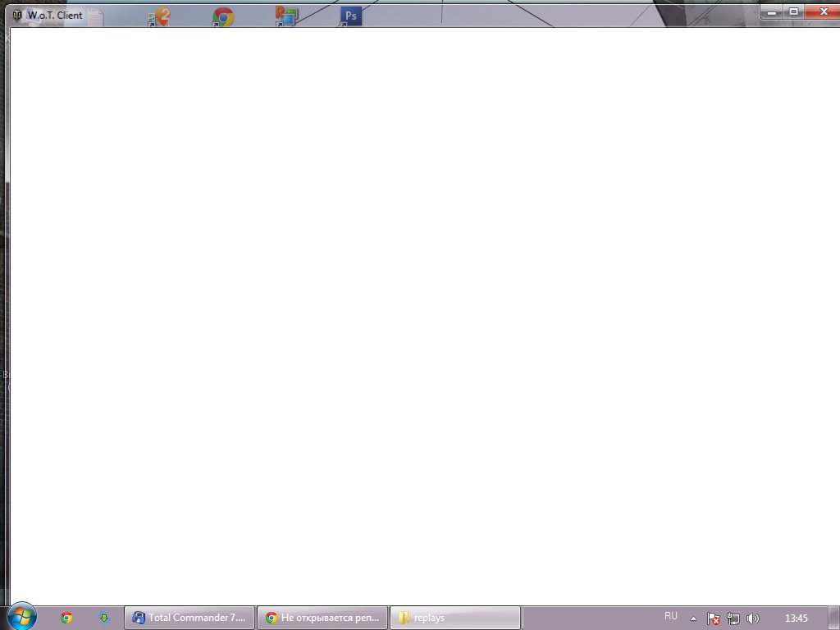
Task: Maximize the W.o.T. Client window
Action: click(793, 11)
